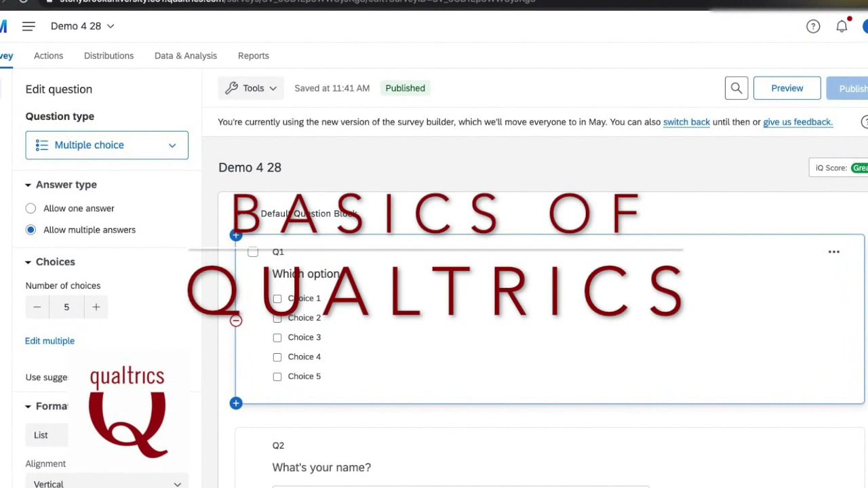Click the Edit multiple link
The height and width of the screenshot is (488, 868).
click(50, 341)
